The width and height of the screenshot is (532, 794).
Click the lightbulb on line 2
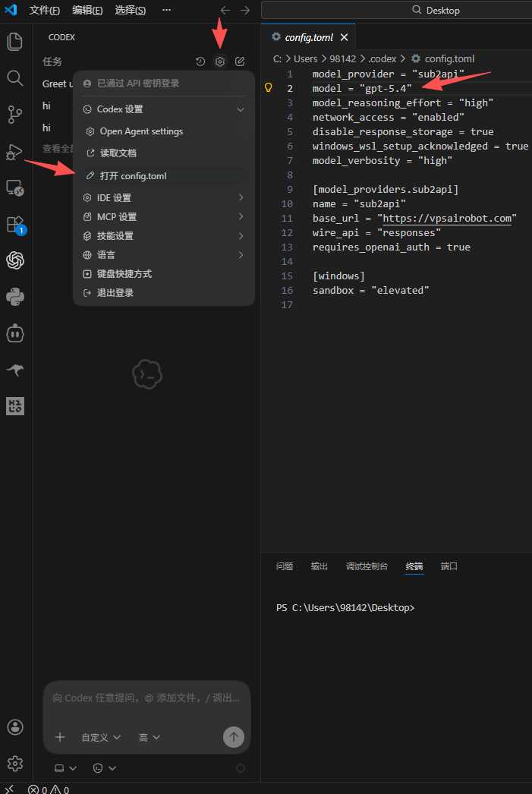pos(269,88)
